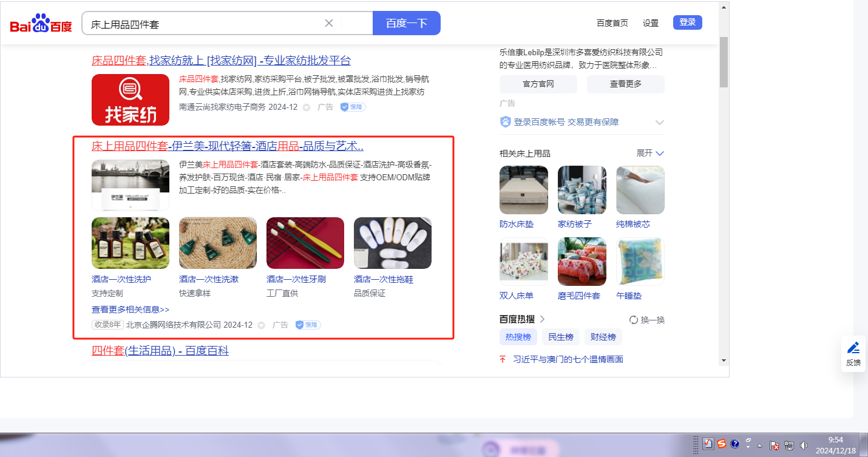Image resolution: width=868 pixels, height=457 pixels.
Task: Click the network connection tray icon
Action: tap(789, 445)
